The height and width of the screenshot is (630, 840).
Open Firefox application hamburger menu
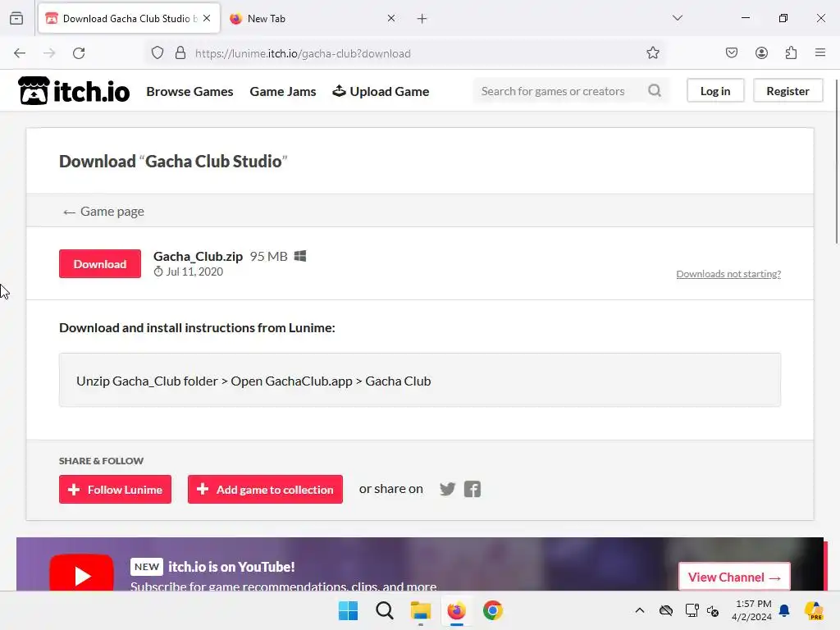point(820,53)
